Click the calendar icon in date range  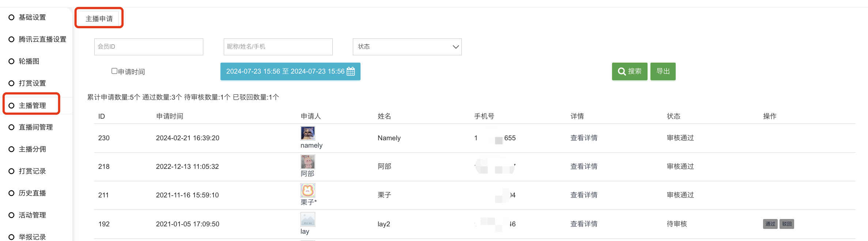click(x=350, y=71)
